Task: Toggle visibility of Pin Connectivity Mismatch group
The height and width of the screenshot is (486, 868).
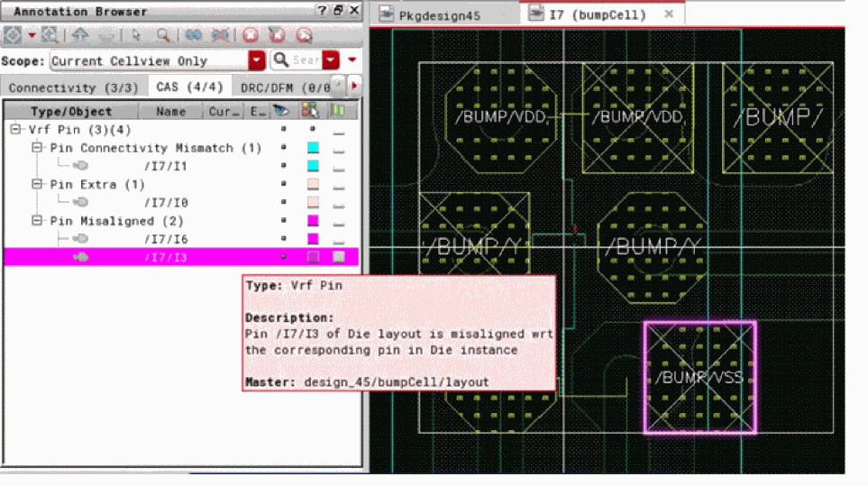Action: tap(284, 148)
